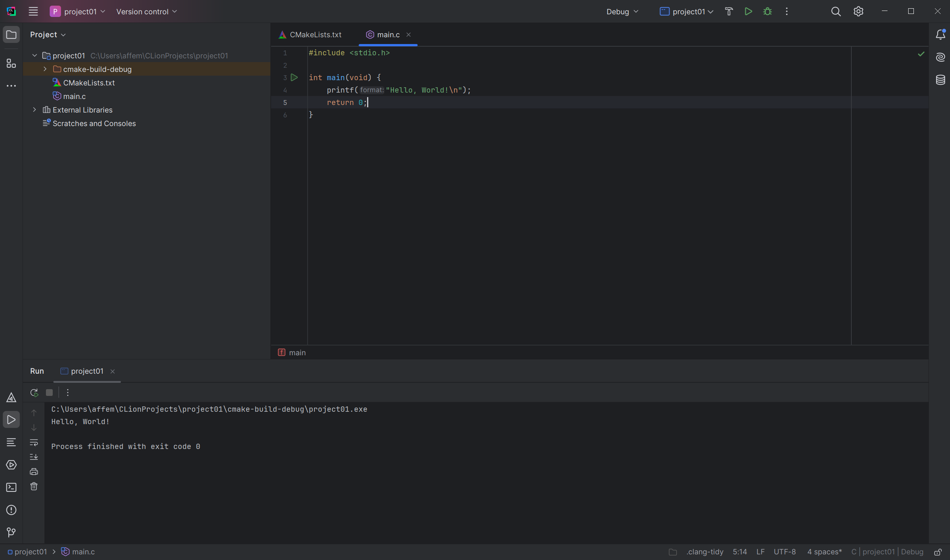Open CMake tool window icon
Viewport: 950px width, 560px height.
11,397
